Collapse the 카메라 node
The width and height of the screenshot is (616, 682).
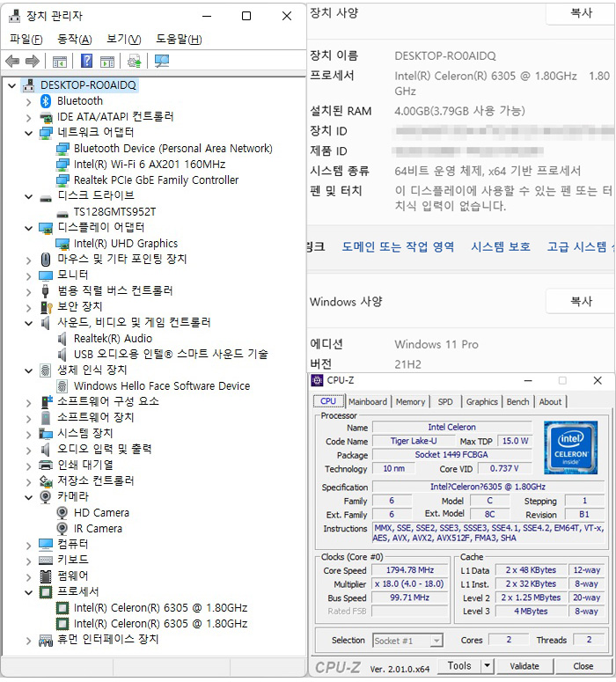pyautogui.click(x=29, y=496)
